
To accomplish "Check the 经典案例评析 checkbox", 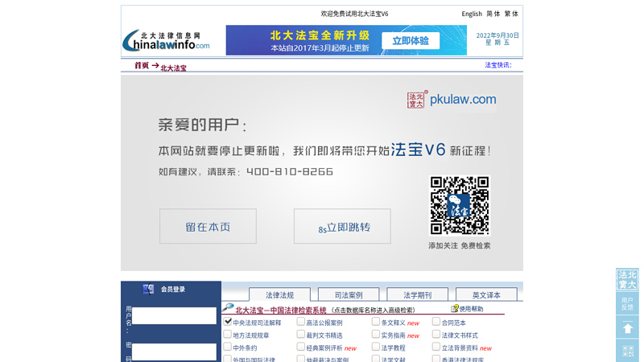I will (300, 347).
